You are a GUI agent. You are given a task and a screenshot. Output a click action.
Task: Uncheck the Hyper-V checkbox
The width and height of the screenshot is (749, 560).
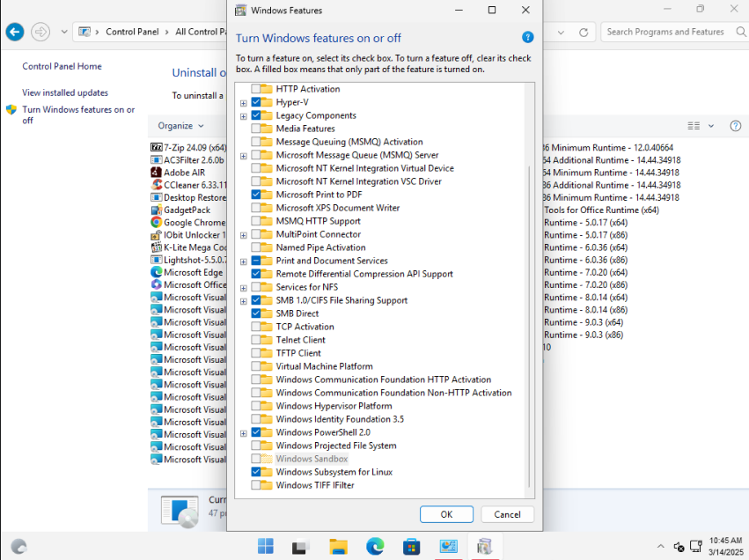pos(255,102)
